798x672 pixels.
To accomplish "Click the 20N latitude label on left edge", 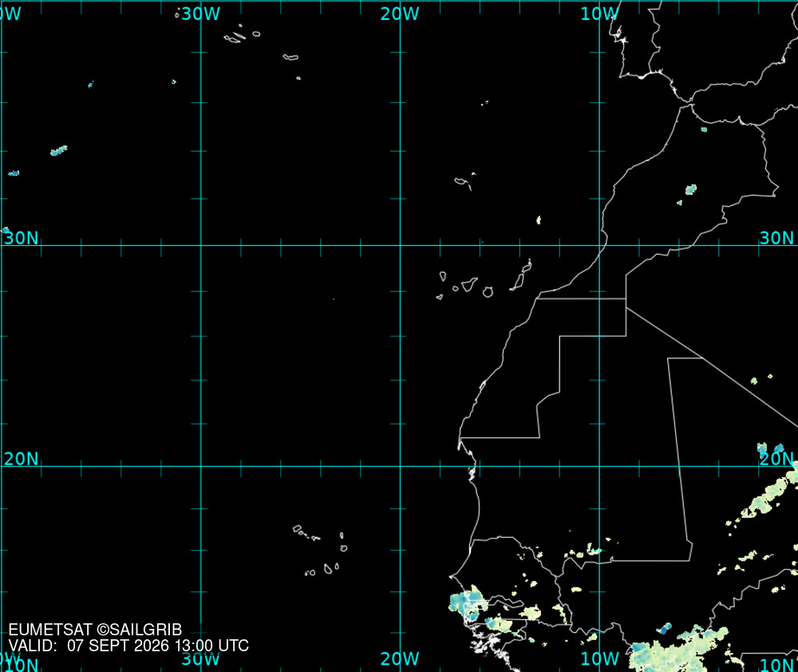I will point(21,459).
